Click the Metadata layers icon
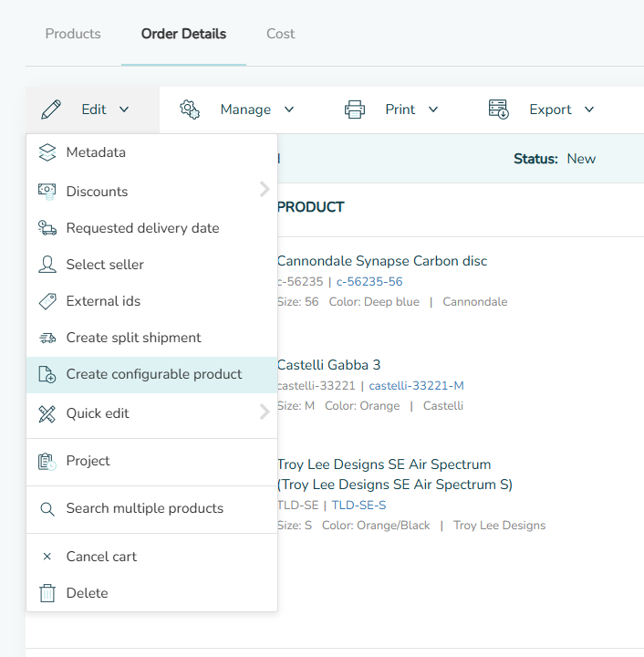This screenshot has height=657, width=644. click(47, 152)
